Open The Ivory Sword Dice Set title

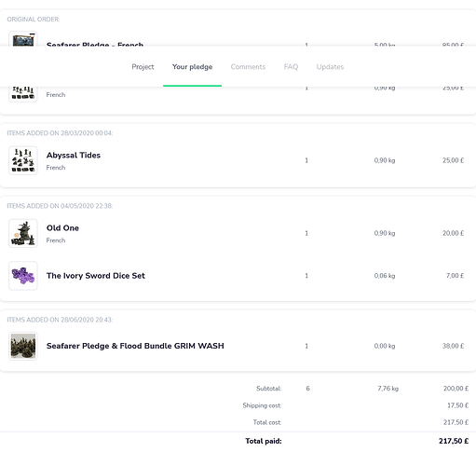coord(96,276)
